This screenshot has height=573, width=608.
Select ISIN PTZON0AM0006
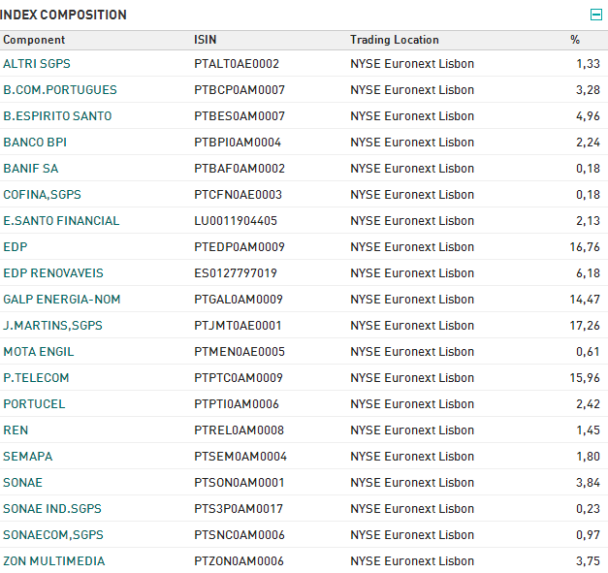click(239, 561)
